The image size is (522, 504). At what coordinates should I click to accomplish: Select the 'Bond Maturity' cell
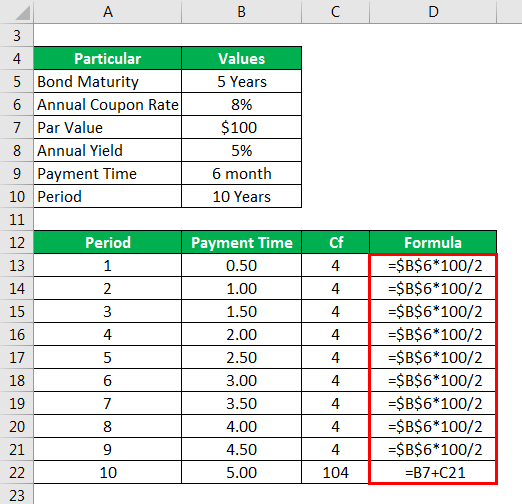107,81
